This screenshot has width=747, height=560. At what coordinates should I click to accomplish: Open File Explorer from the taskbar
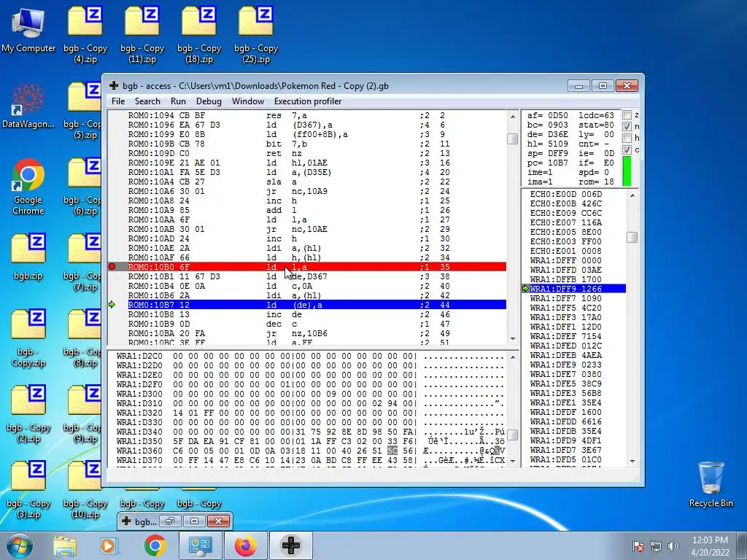point(65,545)
